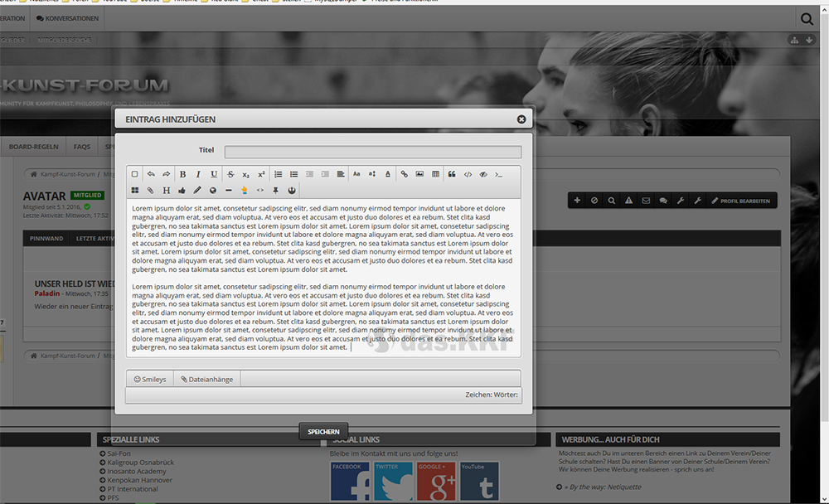Viewport: 829px width, 504px height.
Task: Click the plus icon in profile toolbar
Action: click(577, 201)
